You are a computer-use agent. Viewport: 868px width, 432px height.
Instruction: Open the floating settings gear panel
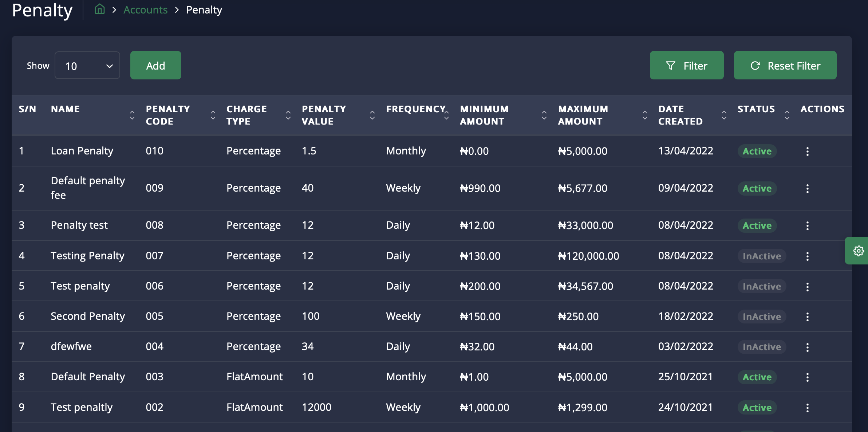click(858, 251)
